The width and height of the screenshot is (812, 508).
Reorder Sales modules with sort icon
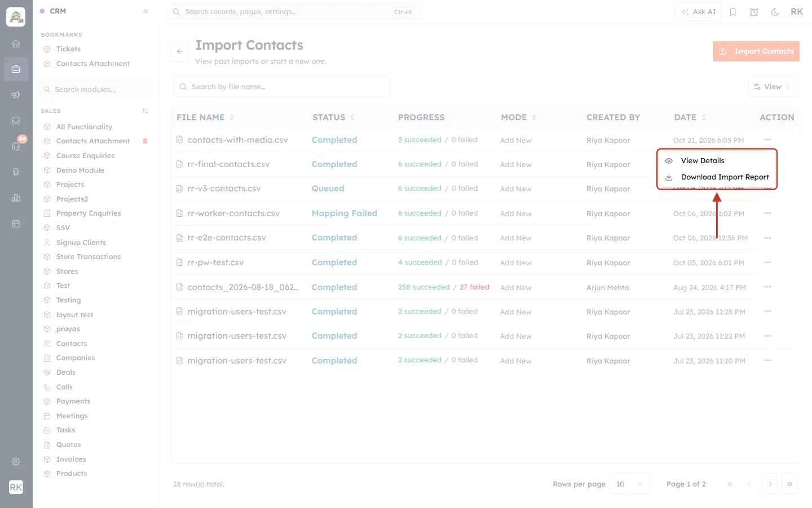coord(145,111)
